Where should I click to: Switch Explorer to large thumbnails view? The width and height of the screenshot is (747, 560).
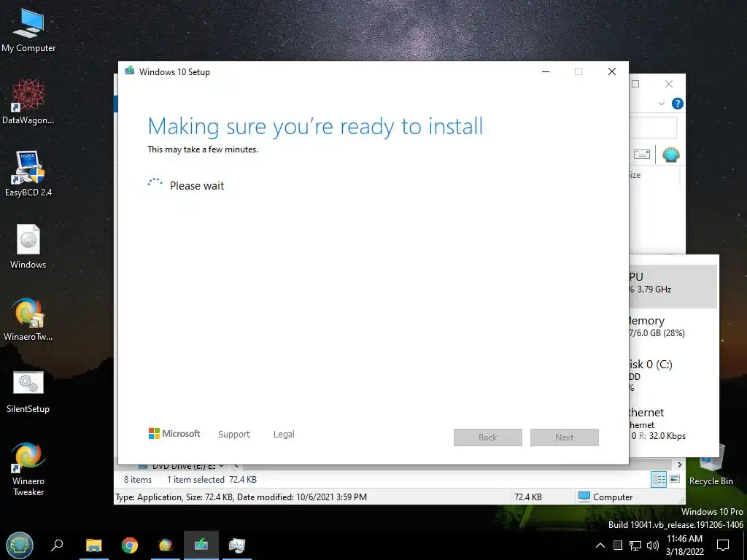coord(675,479)
